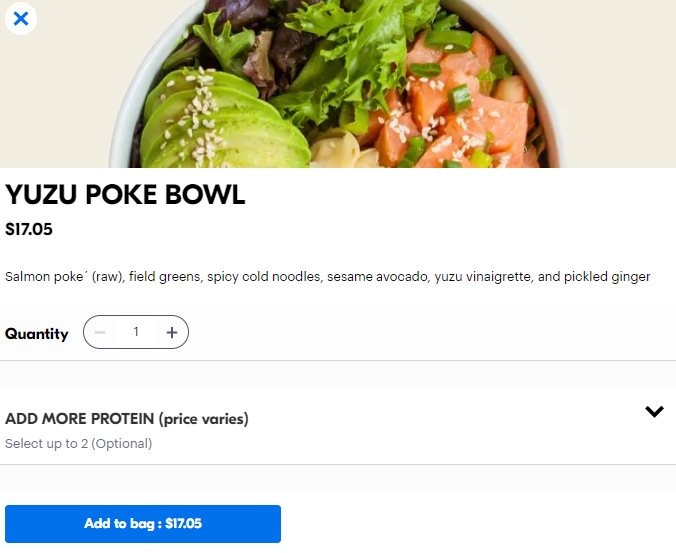
Task: Decrease quantity with the minus icon
Action: [x=100, y=332]
